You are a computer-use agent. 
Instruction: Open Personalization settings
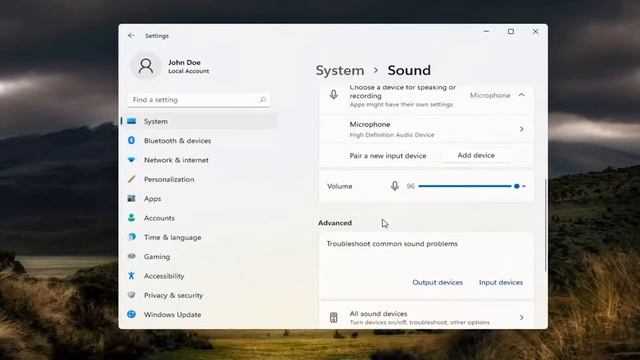169,179
